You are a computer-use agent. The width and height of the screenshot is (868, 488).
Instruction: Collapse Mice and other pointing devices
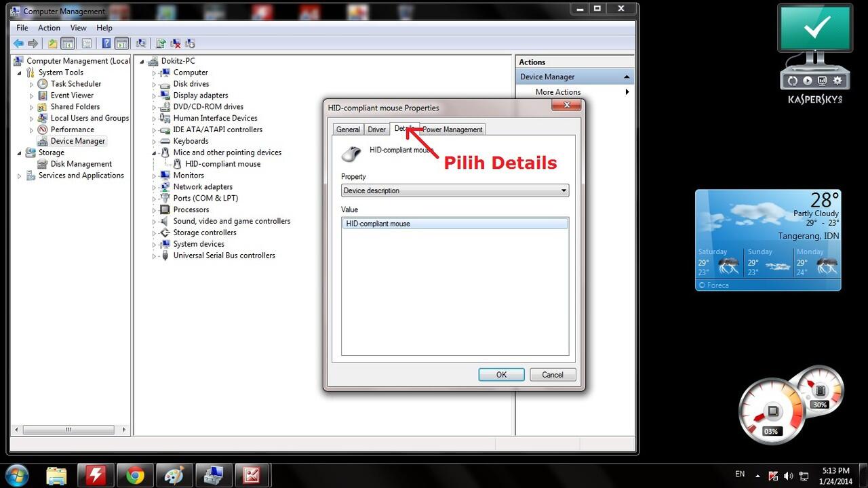(154, 152)
